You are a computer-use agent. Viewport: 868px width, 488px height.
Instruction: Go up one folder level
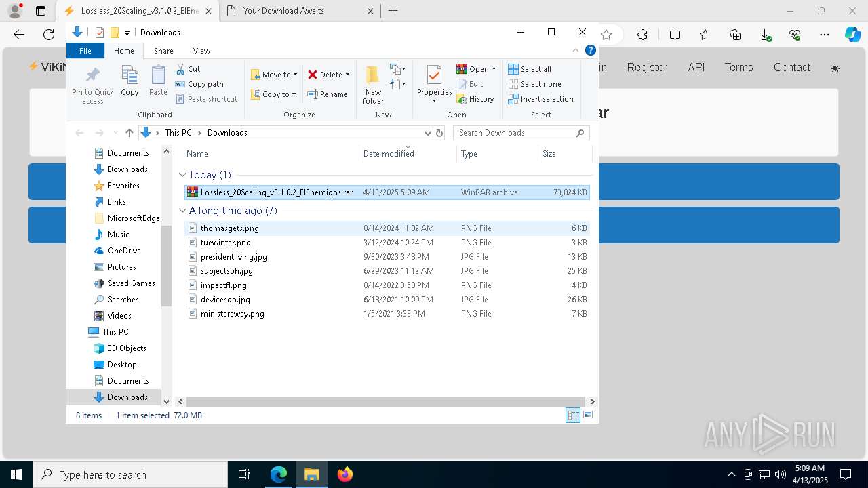point(130,133)
